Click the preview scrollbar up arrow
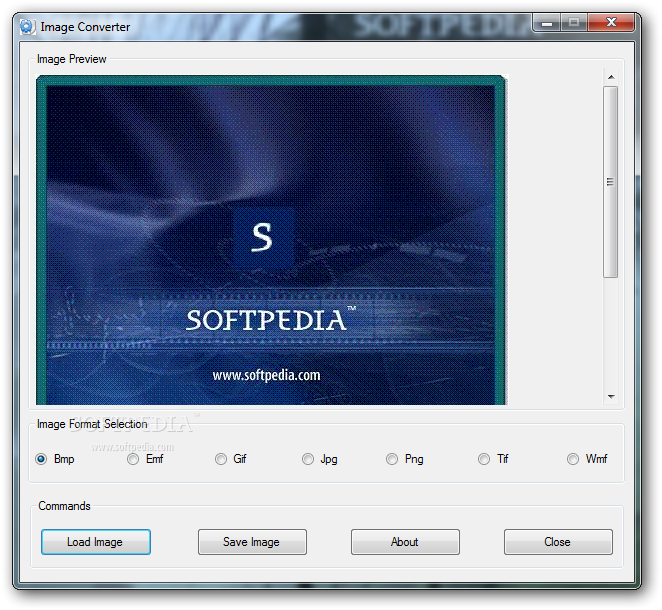The width and height of the screenshot is (662, 610). pyautogui.click(x=610, y=77)
